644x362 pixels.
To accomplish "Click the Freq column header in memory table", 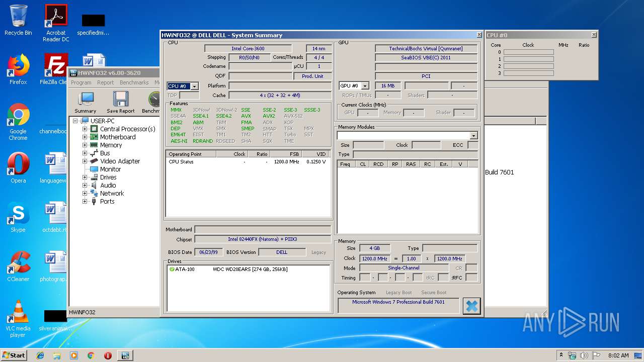I will (x=346, y=164).
